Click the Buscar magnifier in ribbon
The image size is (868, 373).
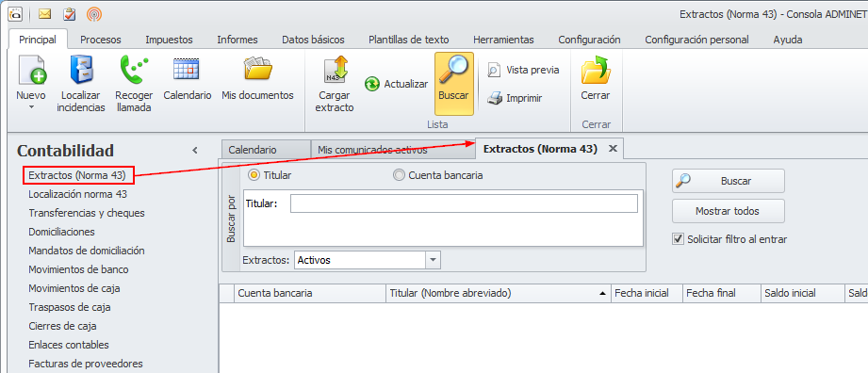(453, 71)
